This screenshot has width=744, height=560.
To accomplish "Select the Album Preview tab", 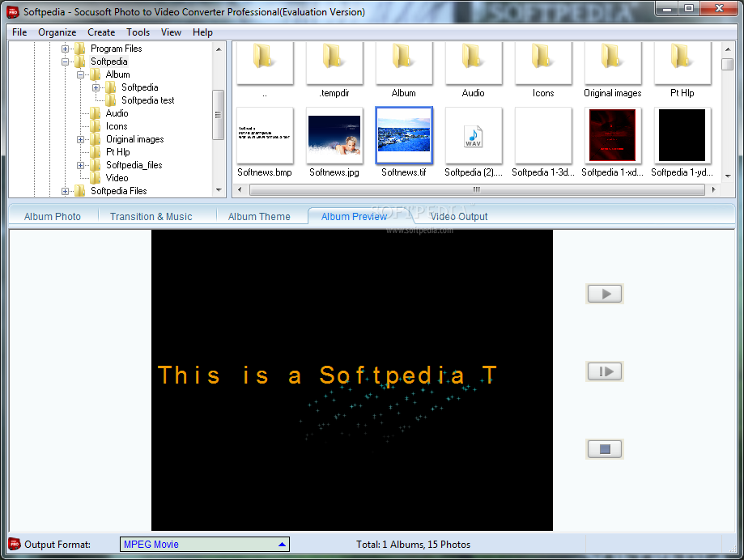I will pos(354,217).
